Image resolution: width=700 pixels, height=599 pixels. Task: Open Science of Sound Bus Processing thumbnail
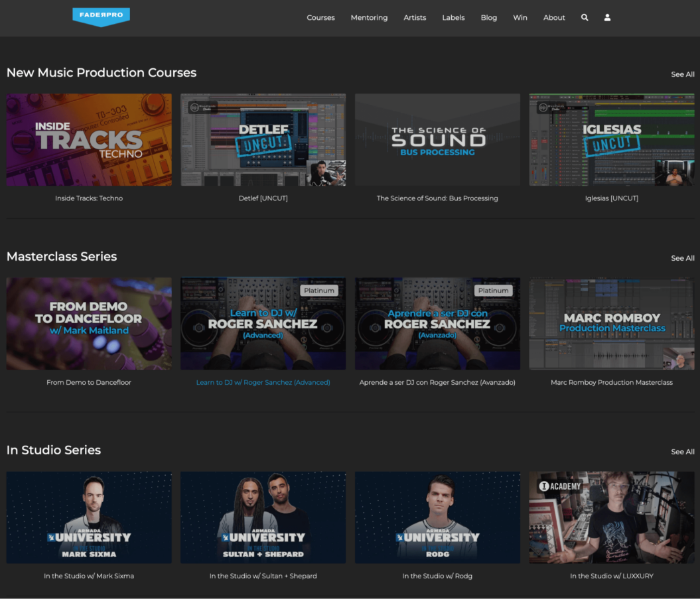(437, 140)
